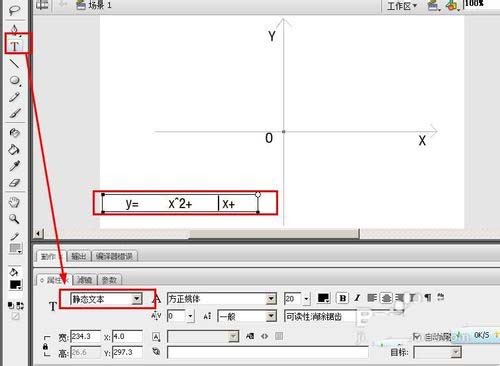Viewport: 500px width, 366px height.
Task: Open the stroke color swatch in toolbox
Action: [x=15, y=248]
